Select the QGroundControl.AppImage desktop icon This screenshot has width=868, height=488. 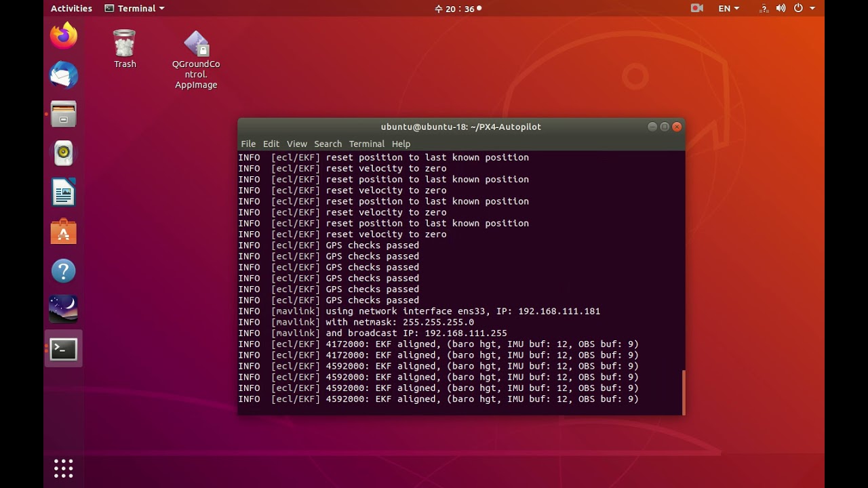(196, 60)
